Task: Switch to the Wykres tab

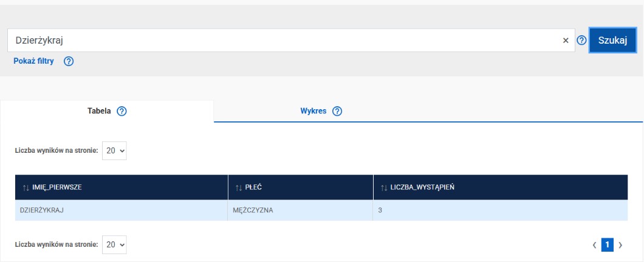Action: [x=313, y=112]
